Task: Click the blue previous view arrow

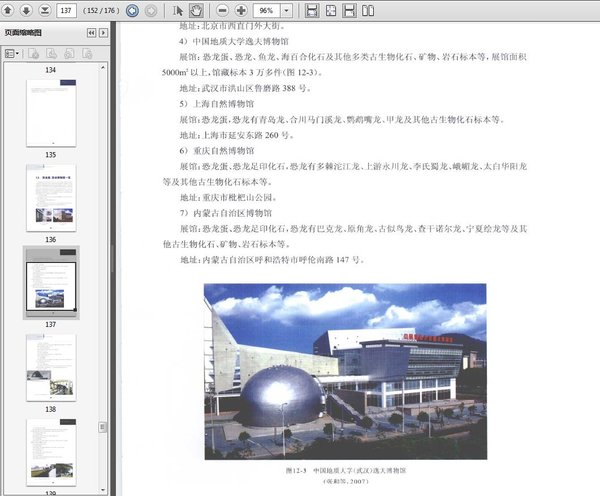Action: [132, 10]
